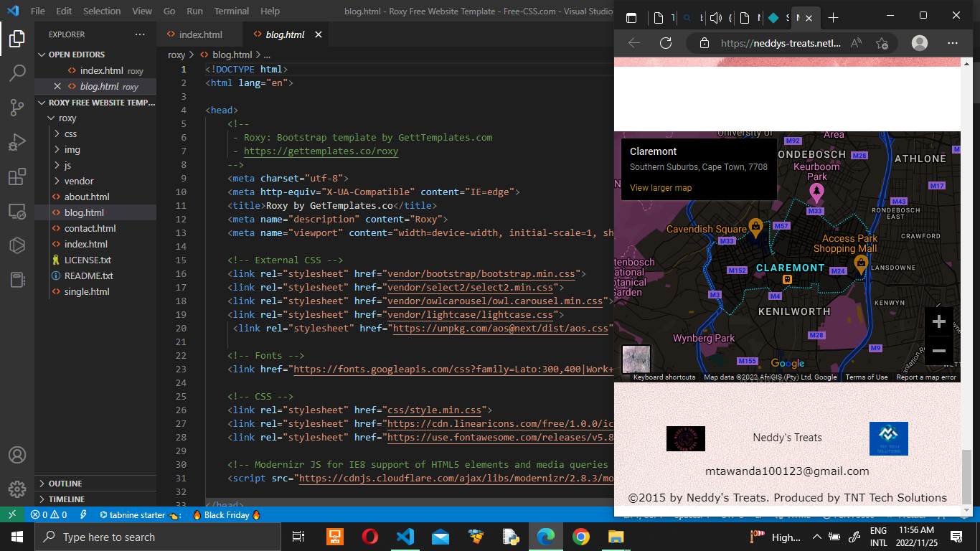Toggle satellite map layer thumbnail
The width and height of the screenshot is (980, 551).
tap(636, 359)
